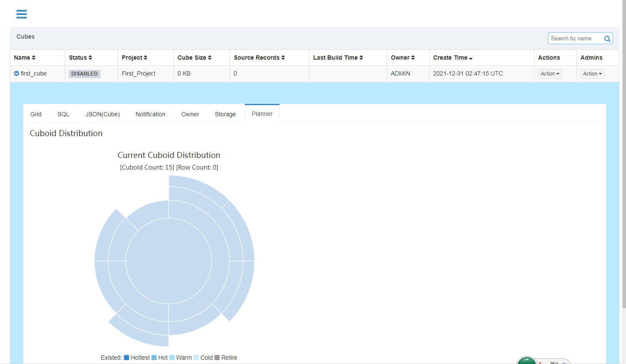Click the Cubes panel heading
Screen dimensions: 626x364
pos(25,36)
